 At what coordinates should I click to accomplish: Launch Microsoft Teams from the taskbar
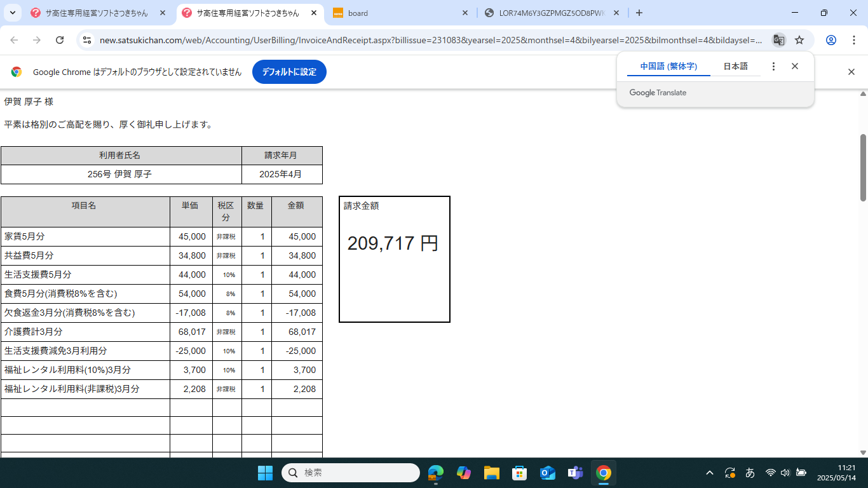(575, 473)
